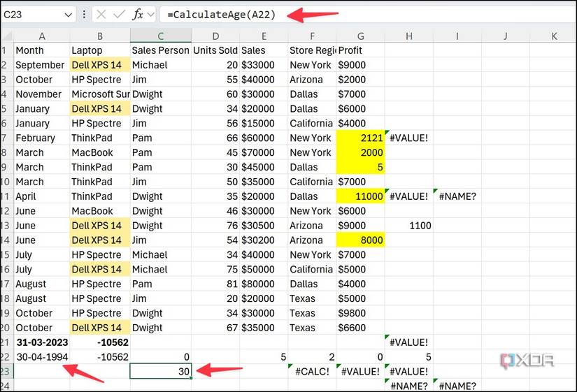
Task: Select the '$33000' sales cell
Action: 264,65
